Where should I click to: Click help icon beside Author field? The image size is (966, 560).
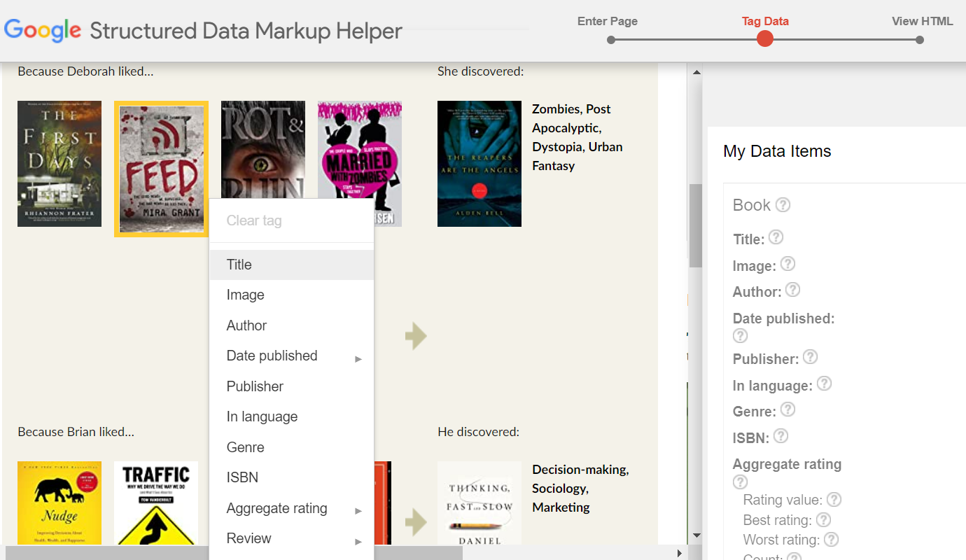(792, 290)
